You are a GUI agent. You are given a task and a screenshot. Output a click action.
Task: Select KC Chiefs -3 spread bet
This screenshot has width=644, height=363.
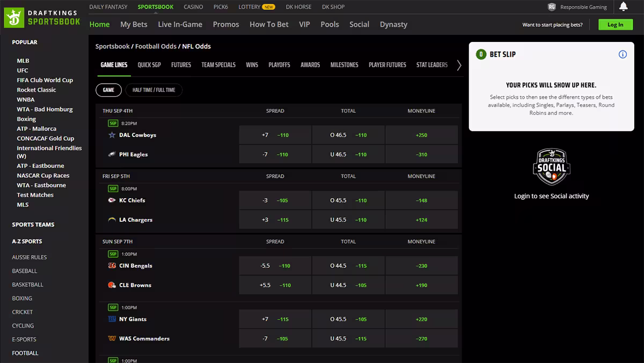tap(275, 200)
